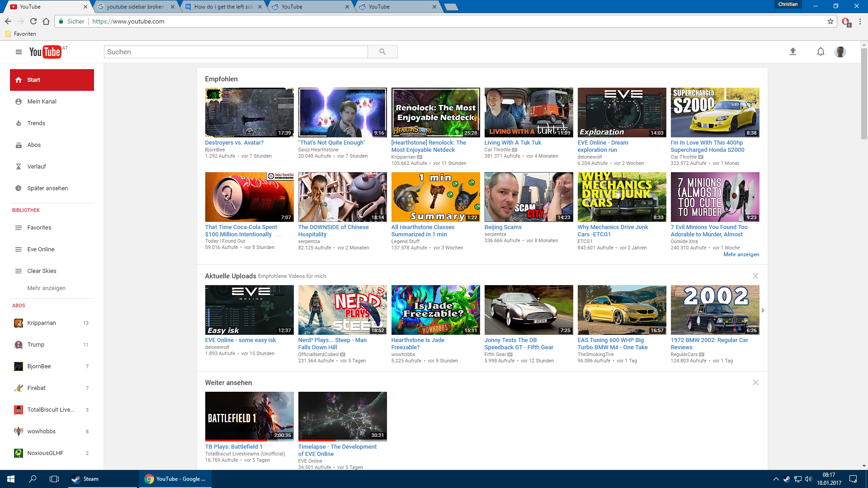Click inside the Suchen search field
The height and width of the screenshot is (488, 868).
pos(235,52)
